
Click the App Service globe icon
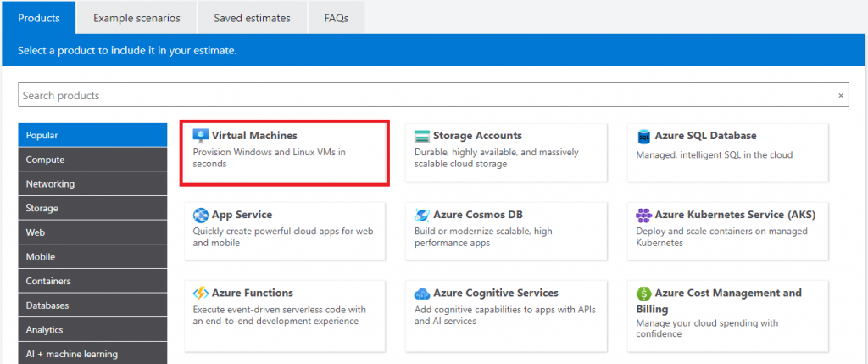click(201, 215)
